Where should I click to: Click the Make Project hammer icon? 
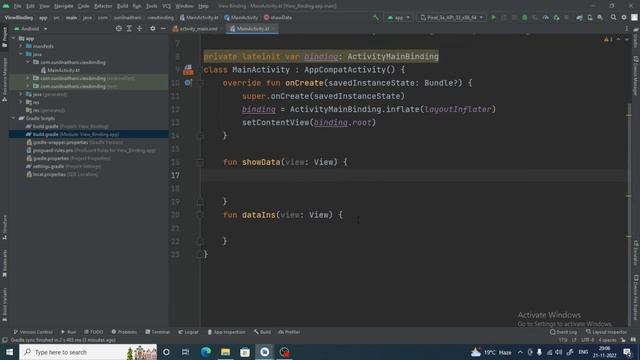pos(376,18)
